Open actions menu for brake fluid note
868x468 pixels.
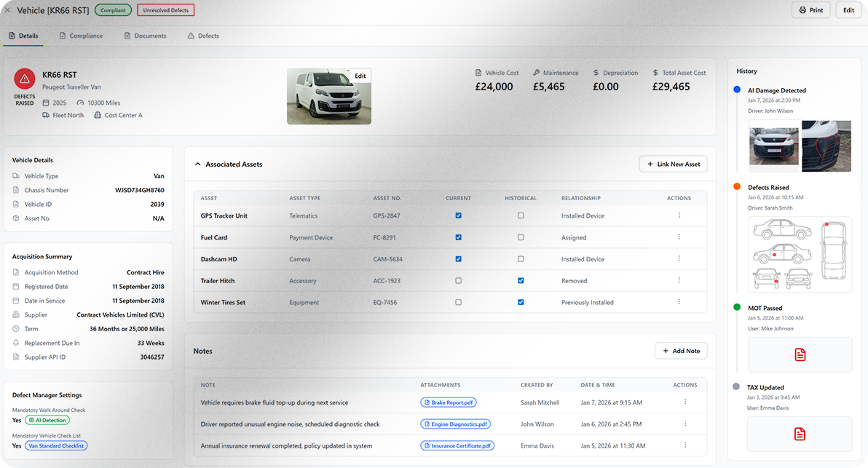tap(684, 402)
